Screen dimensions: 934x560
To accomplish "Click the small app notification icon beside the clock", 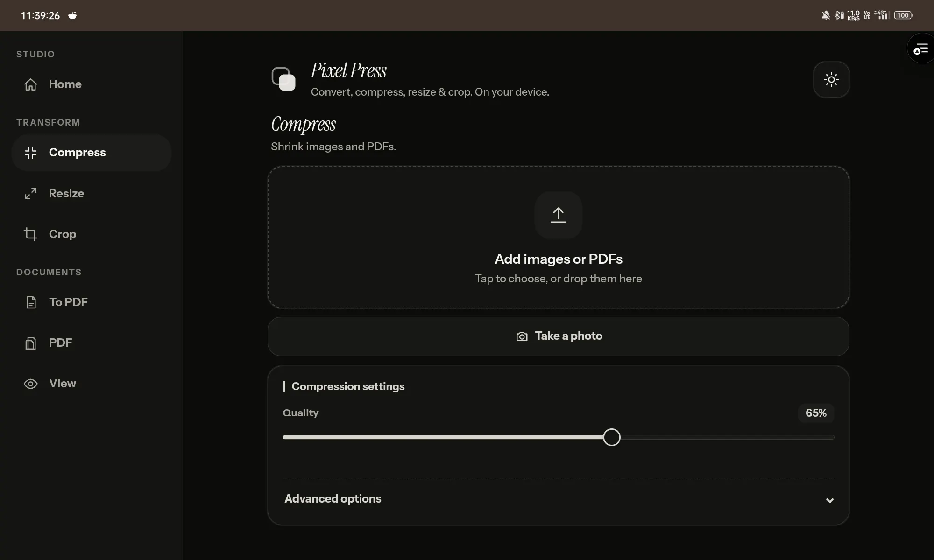I will (72, 15).
